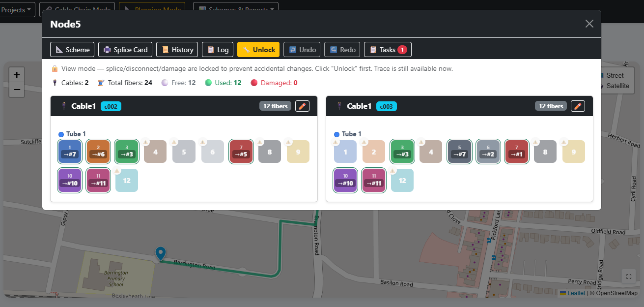The width and height of the screenshot is (644, 307).
Task: Select free fiber 5 in cable c002
Action: click(x=184, y=152)
